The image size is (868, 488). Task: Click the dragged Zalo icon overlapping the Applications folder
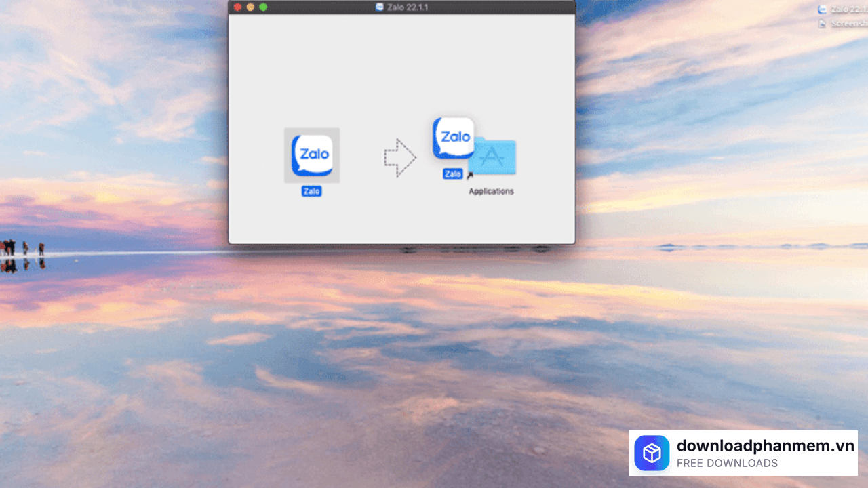coord(454,138)
